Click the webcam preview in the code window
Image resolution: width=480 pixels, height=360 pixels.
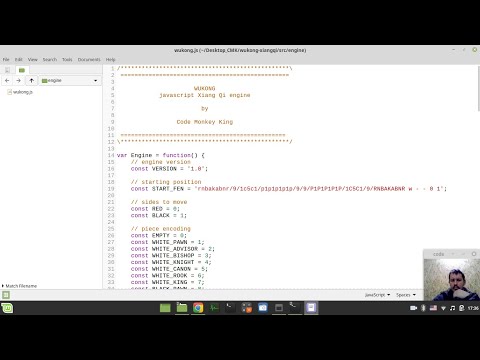click(452, 279)
